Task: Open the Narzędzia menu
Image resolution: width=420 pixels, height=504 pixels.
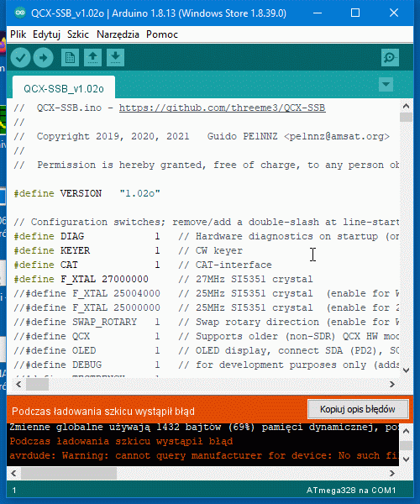Action: click(118, 34)
